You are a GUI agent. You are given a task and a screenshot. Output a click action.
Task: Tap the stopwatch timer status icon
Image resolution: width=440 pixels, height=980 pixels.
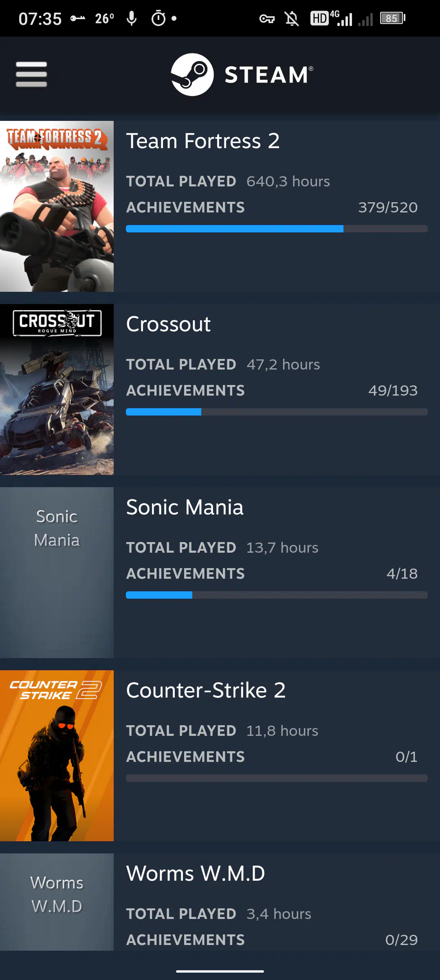click(x=158, y=18)
